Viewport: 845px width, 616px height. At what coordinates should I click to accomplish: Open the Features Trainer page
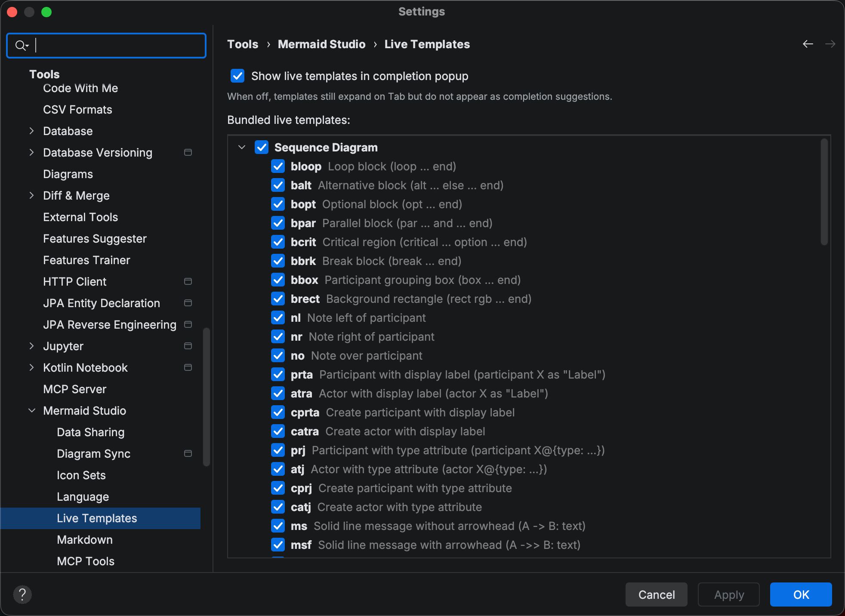point(86,260)
